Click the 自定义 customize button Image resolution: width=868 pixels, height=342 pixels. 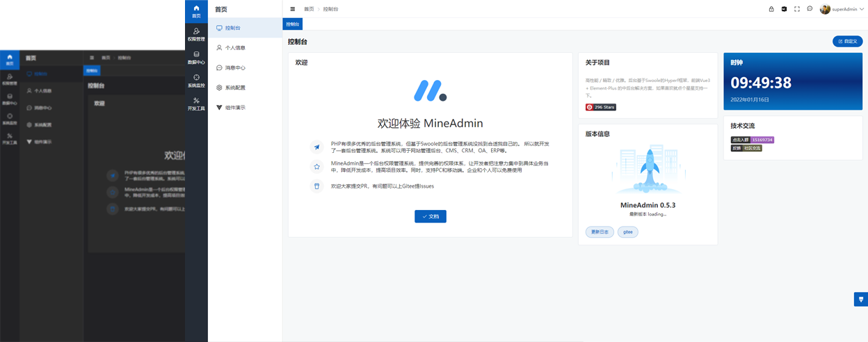point(848,42)
